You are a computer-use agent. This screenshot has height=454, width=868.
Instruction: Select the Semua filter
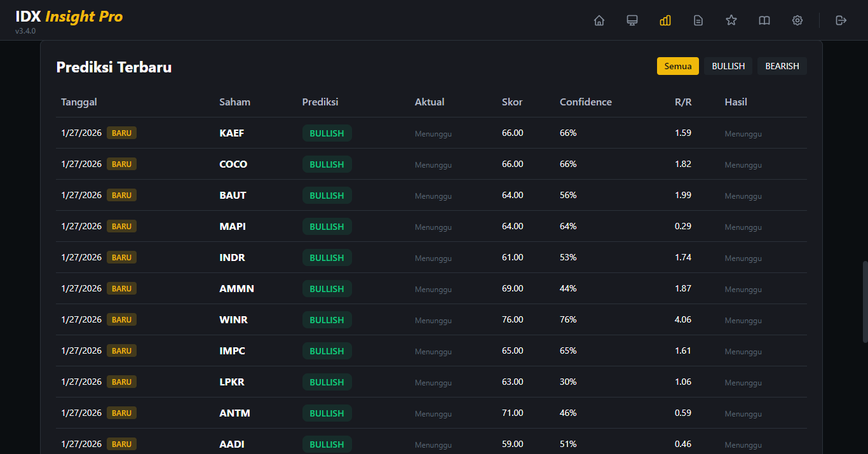point(678,66)
